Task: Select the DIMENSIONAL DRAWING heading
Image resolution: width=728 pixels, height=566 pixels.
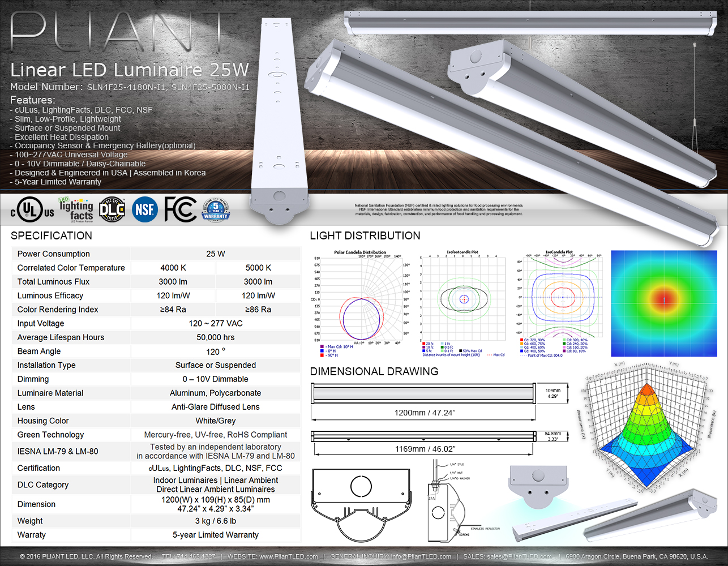Action: coord(374,371)
